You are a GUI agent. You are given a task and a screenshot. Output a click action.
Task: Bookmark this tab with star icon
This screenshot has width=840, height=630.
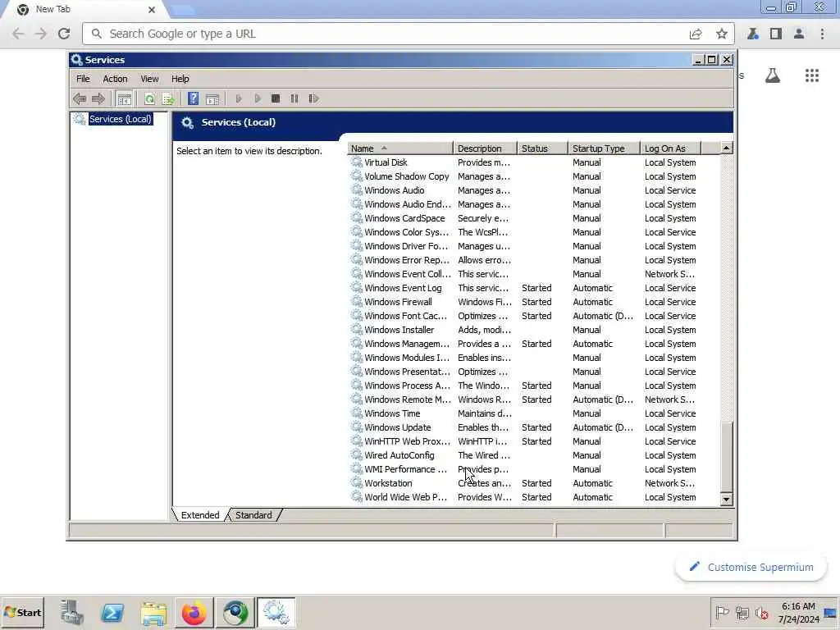coord(722,34)
